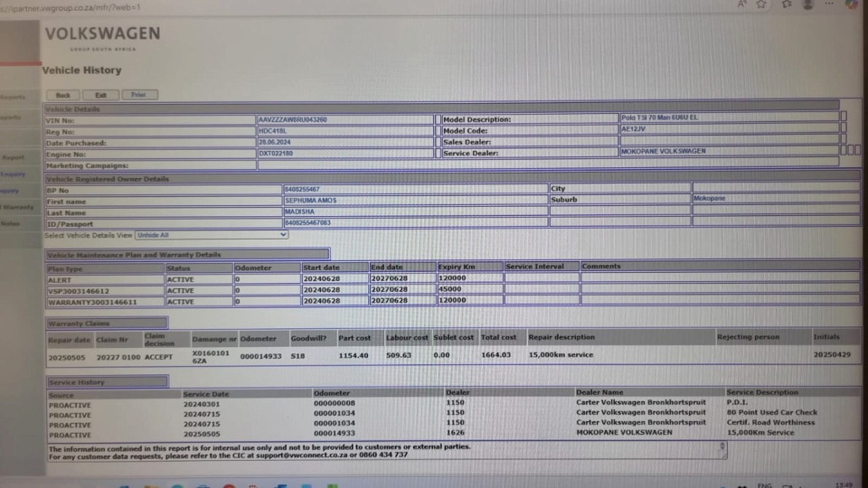
Task: Click the taskbar clock
Action: click(x=843, y=484)
